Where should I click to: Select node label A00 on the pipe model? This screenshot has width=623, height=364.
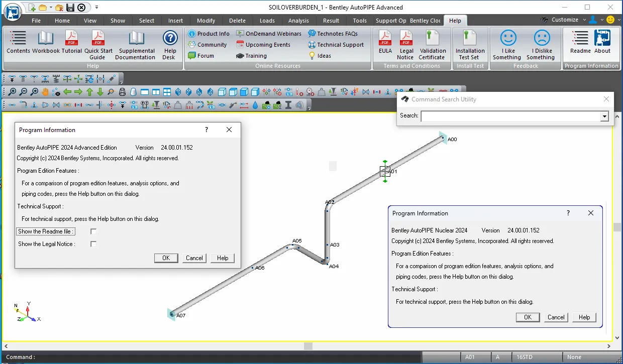point(452,139)
